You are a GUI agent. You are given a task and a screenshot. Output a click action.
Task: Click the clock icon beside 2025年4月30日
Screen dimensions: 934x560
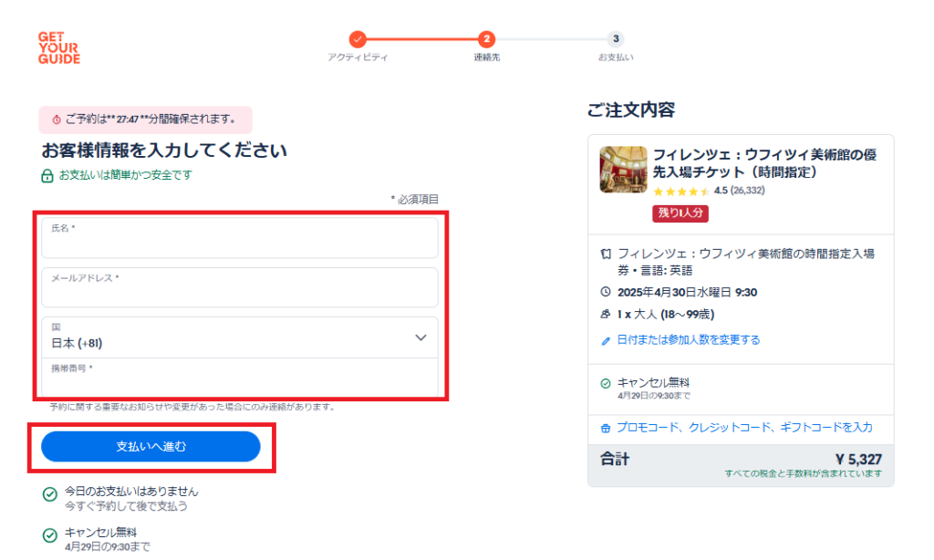pos(606,292)
